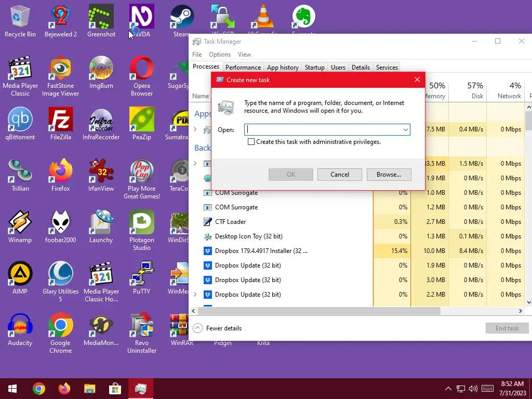532x399 pixels.
Task: Open the taskbar clock showing 8:52 AM
Action: click(x=512, y=389)
